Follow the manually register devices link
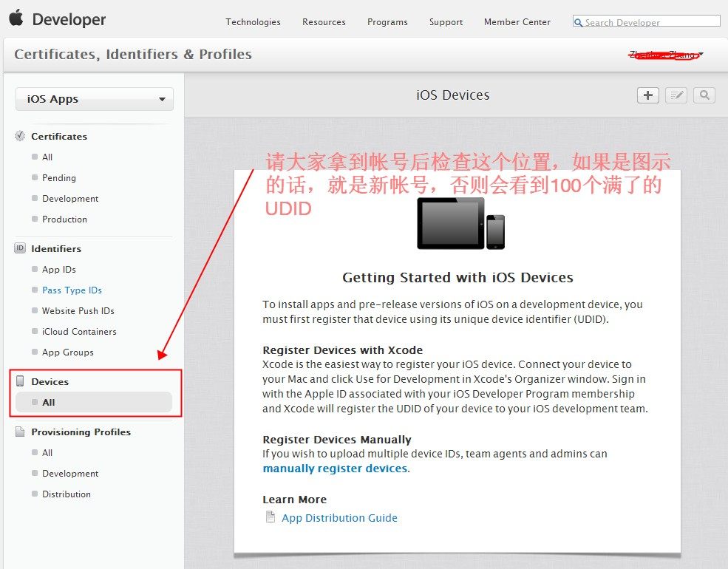 coord(336,469)
